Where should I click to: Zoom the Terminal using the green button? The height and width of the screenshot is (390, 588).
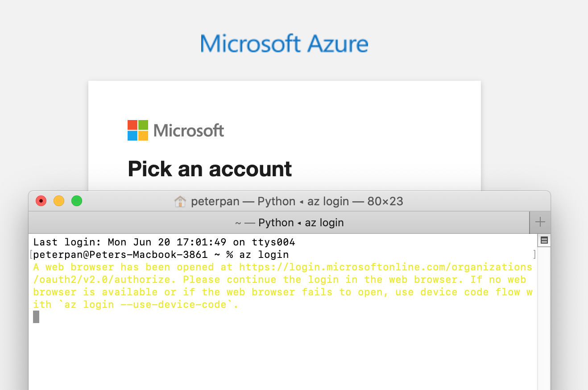click(x=77, y=201)
